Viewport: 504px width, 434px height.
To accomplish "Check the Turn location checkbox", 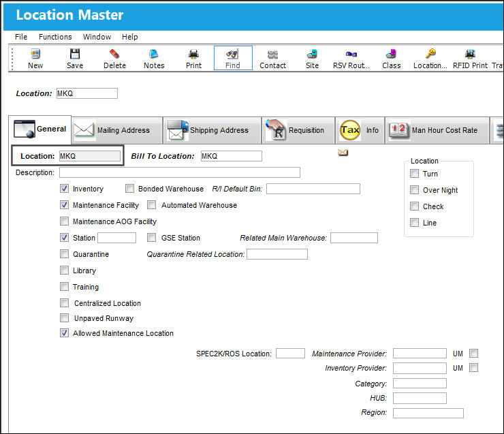I will [x=414, y=174].
